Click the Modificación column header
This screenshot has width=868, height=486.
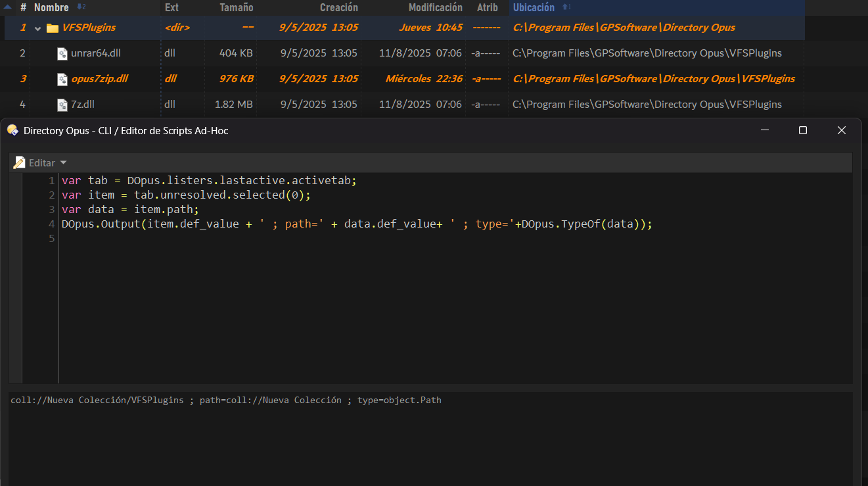[435, 7]
